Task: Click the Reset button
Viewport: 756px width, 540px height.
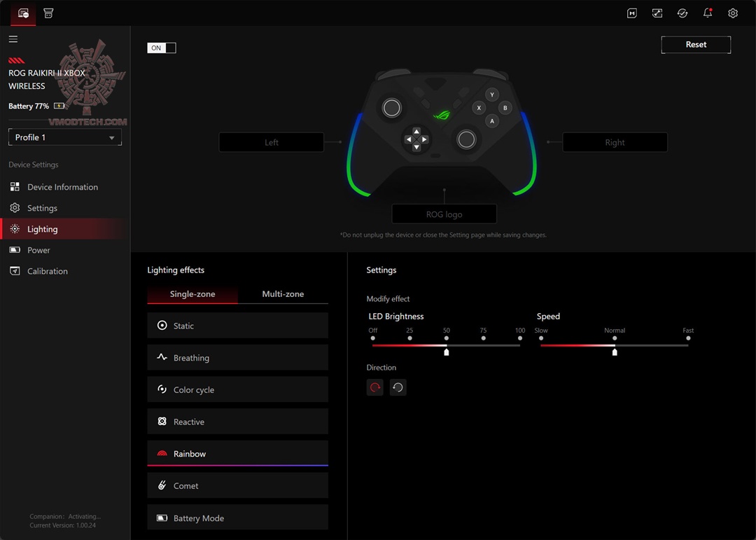Action: (x=696, y=44)
